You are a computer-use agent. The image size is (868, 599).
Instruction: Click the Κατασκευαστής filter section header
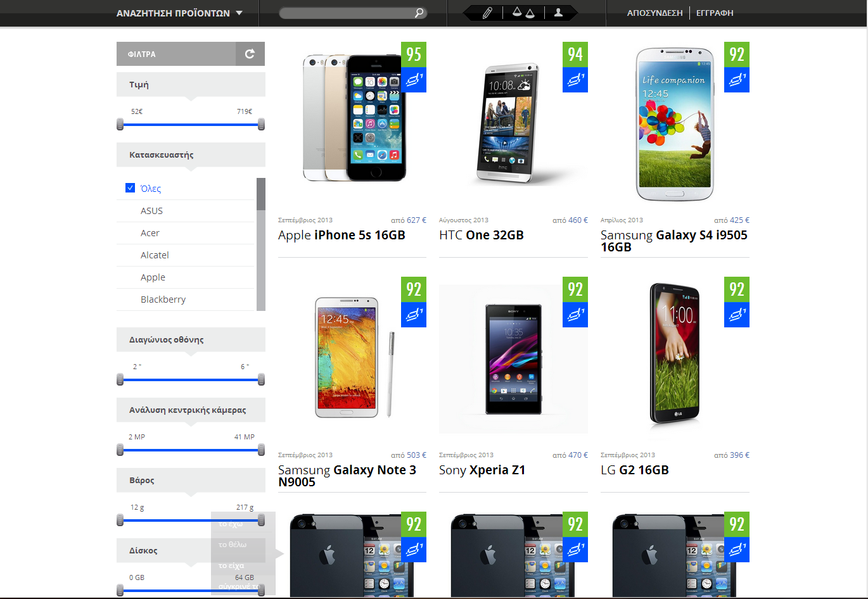point(191,154)
